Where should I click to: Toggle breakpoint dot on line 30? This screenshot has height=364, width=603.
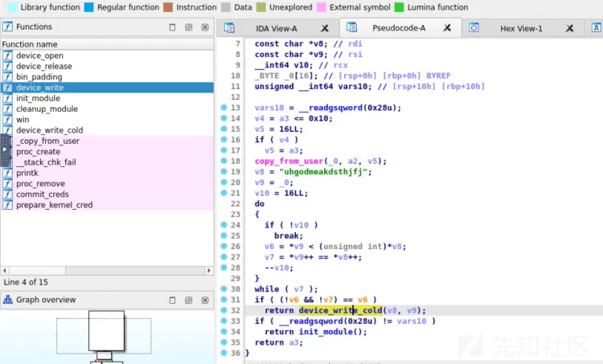pos(224,288)
